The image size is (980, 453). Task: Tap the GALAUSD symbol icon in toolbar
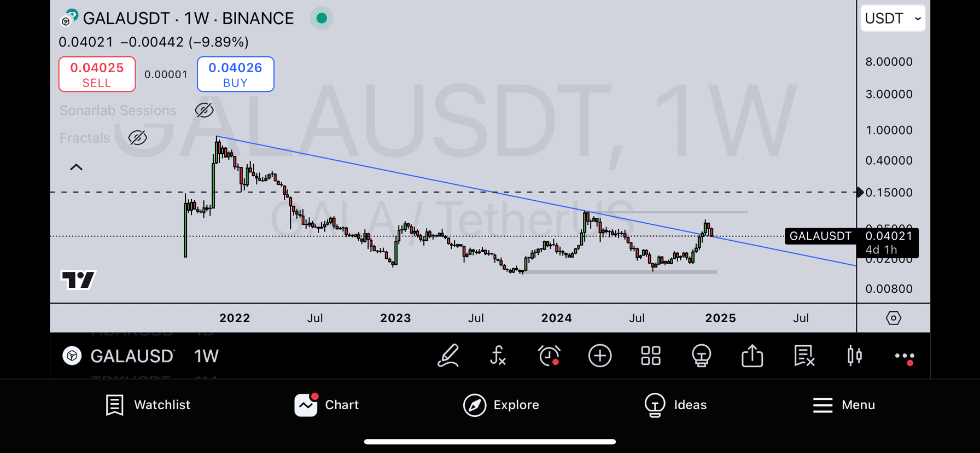[x=72, y=356]
